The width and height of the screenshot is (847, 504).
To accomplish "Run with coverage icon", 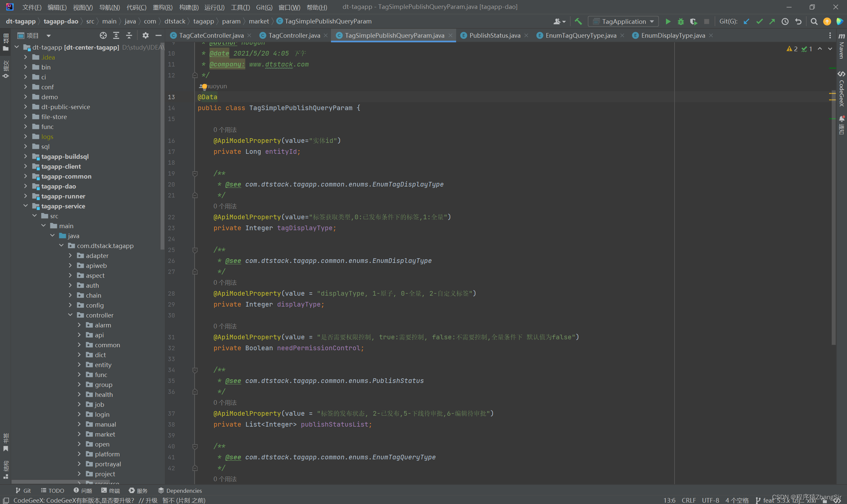I will (x=693, y=21).
